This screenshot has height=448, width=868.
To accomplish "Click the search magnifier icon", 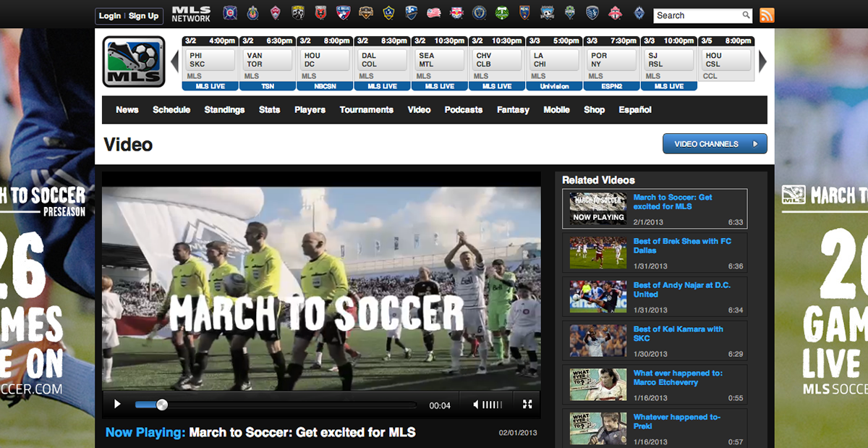I will 746,15.
